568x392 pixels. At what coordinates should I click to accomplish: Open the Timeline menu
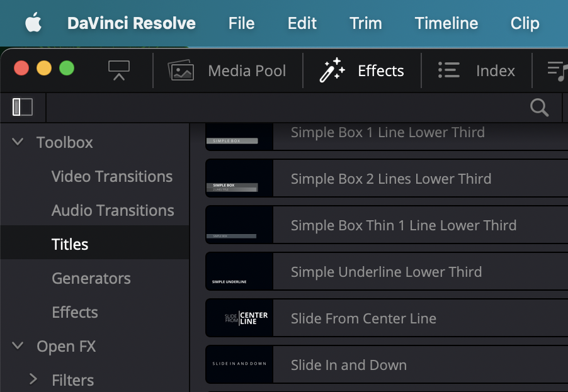click(446, 23)
